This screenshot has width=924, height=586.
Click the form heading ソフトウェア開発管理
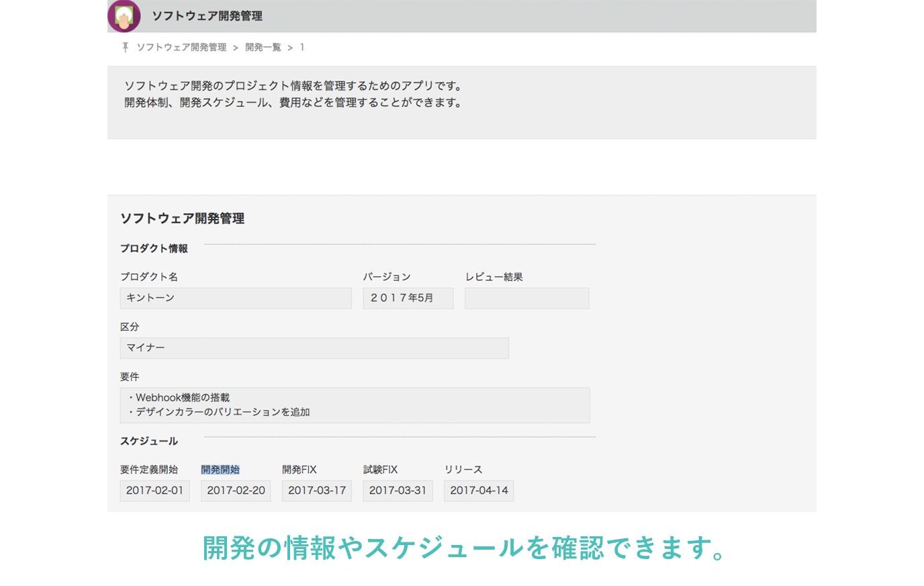(x=182, y=218)
